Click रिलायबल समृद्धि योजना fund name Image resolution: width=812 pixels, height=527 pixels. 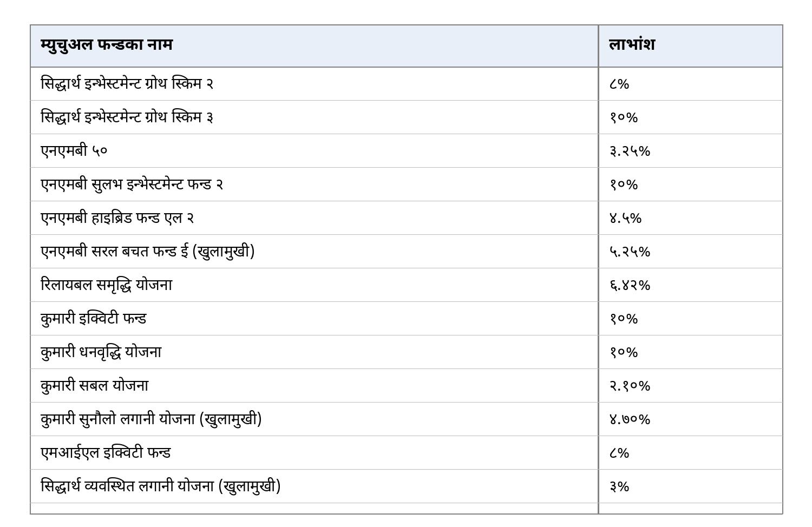click(x=107, y=285)
